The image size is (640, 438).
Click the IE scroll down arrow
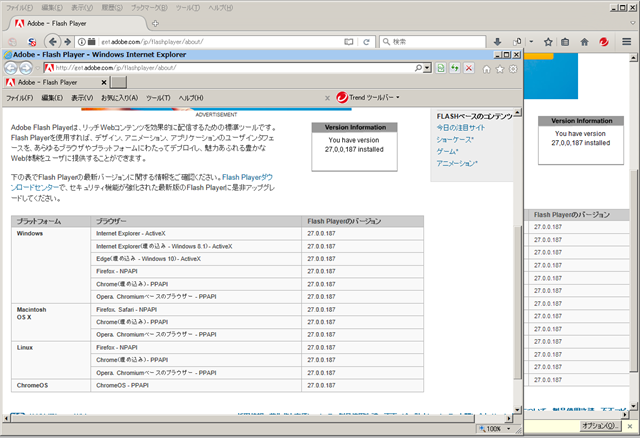point(518,410)
